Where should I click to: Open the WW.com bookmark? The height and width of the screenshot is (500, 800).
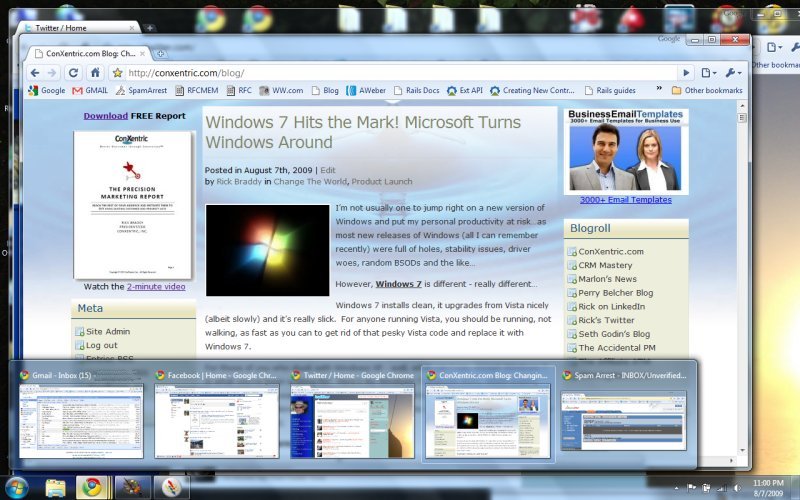point(281,90)
